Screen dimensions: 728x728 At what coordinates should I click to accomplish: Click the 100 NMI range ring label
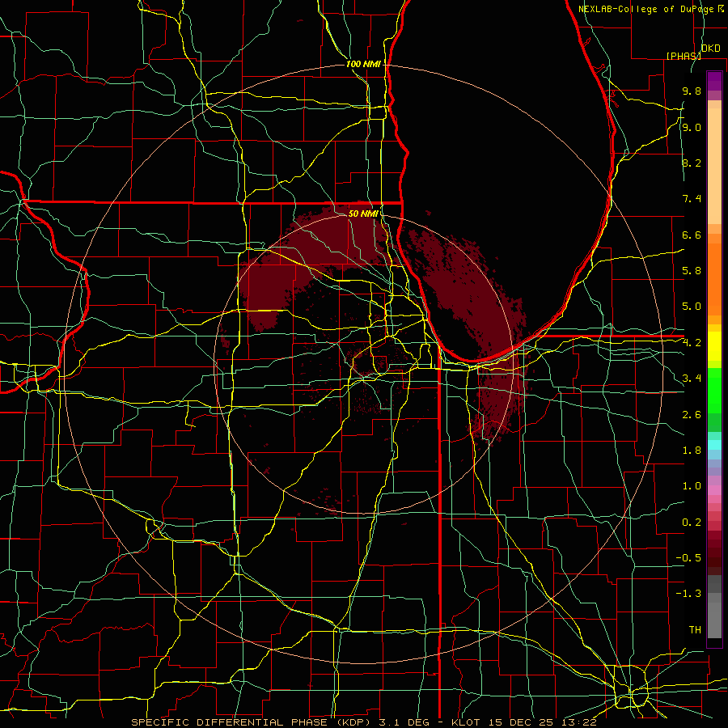363,64
